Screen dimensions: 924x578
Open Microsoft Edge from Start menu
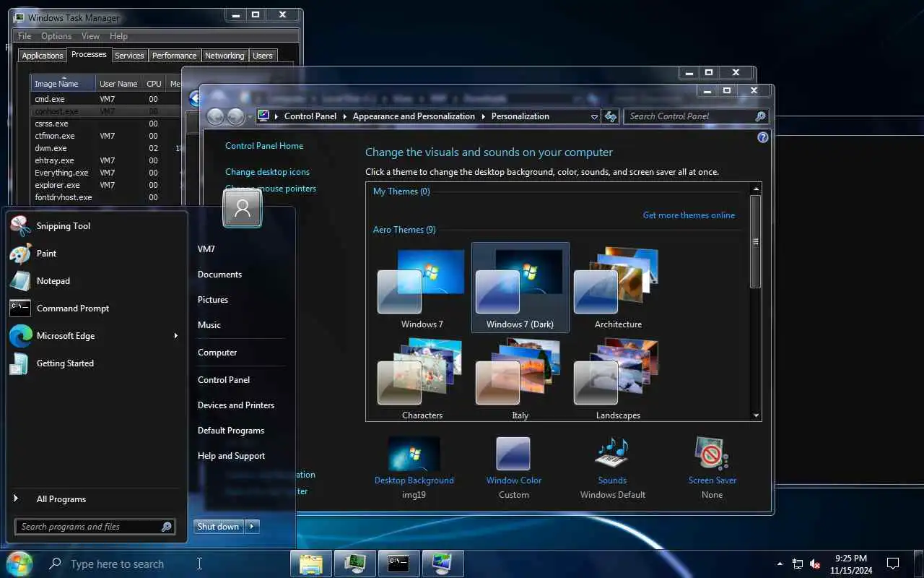coord(66,336)
